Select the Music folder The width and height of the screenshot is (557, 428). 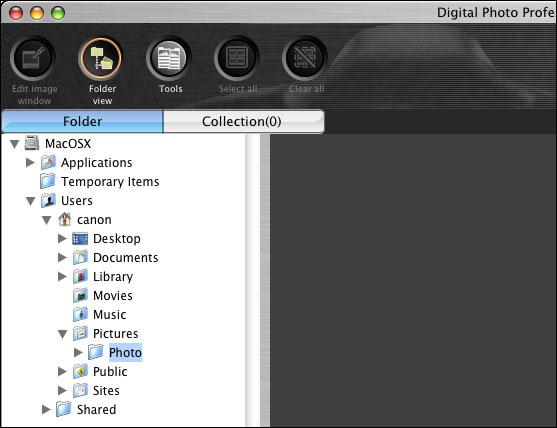pyautogui.click(x=99, y=314)
